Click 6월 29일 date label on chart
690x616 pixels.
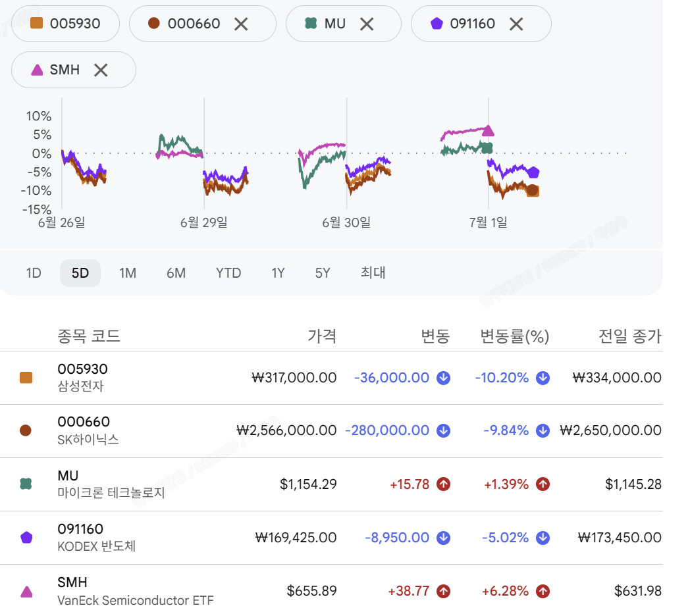pos(203,222)
